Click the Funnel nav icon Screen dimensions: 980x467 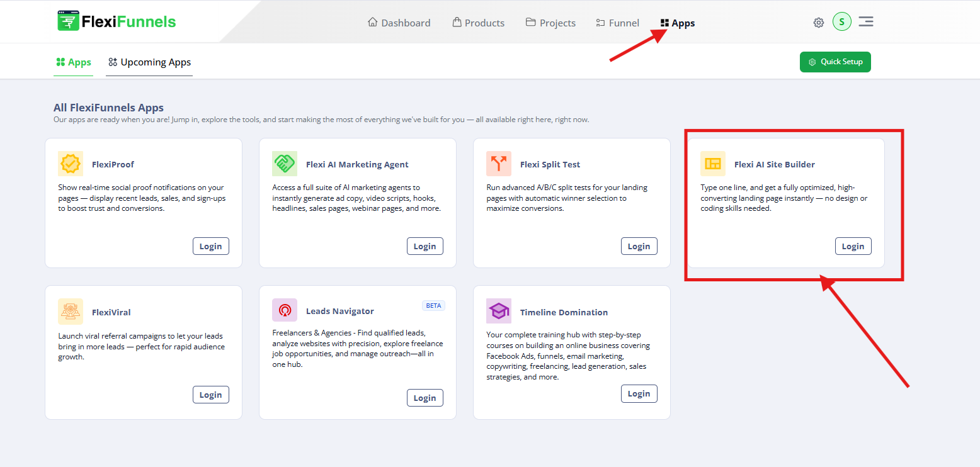pos(600,23)
